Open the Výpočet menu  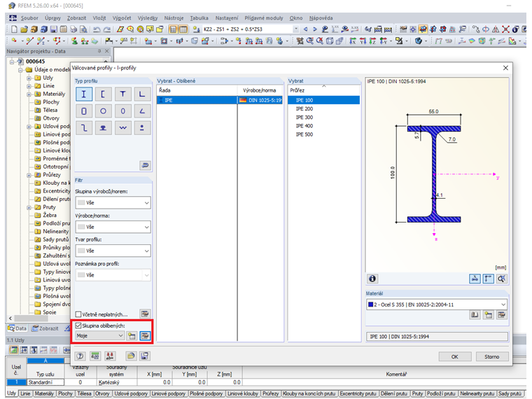122,18
